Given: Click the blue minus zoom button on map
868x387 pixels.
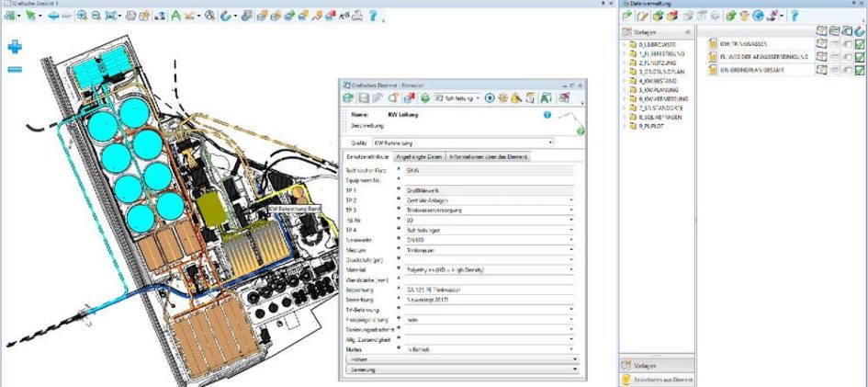Looking at the screenshot, I should (15, 69).
